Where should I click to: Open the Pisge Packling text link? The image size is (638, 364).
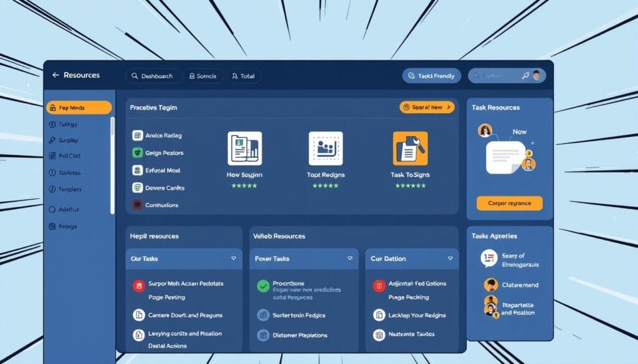[409, 297]
